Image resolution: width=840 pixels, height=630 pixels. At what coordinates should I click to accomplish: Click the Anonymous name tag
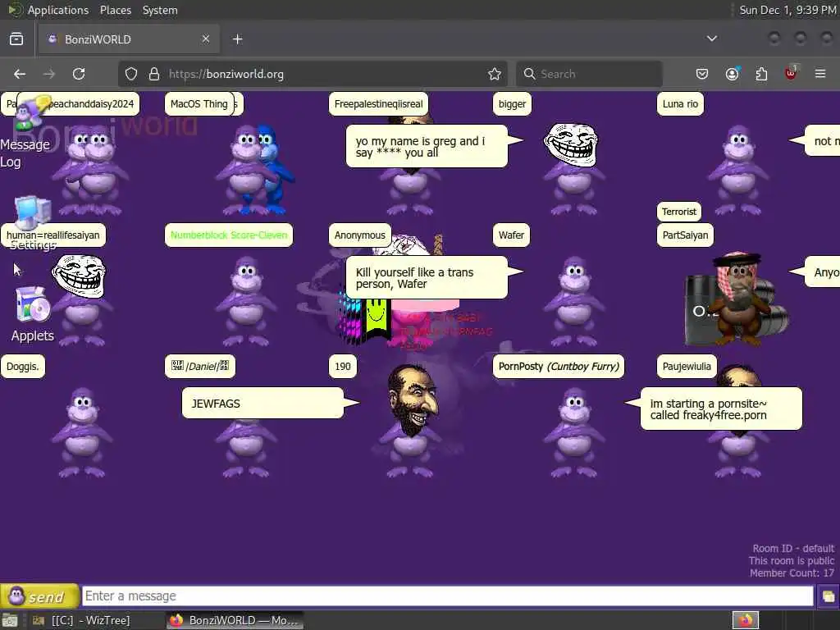pyautogui.click(x=360, y=235)
